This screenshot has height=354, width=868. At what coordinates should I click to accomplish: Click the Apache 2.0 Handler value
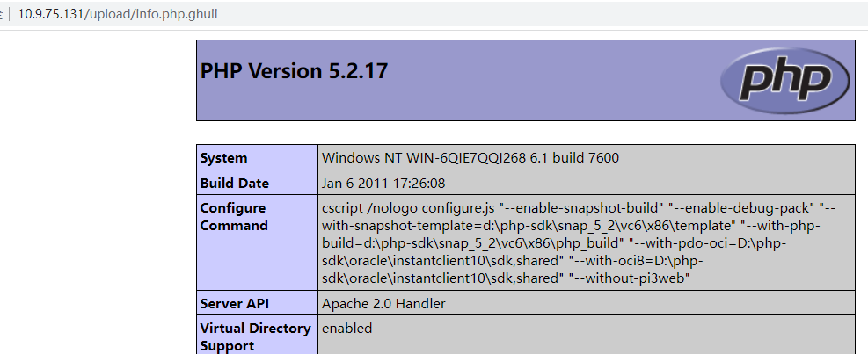coord(383,304)
